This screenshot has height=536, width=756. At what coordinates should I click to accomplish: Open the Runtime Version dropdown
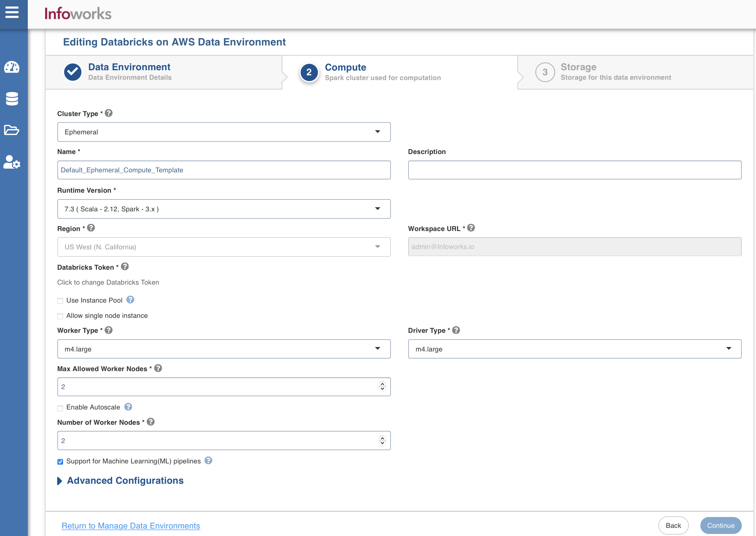[224, 209]
